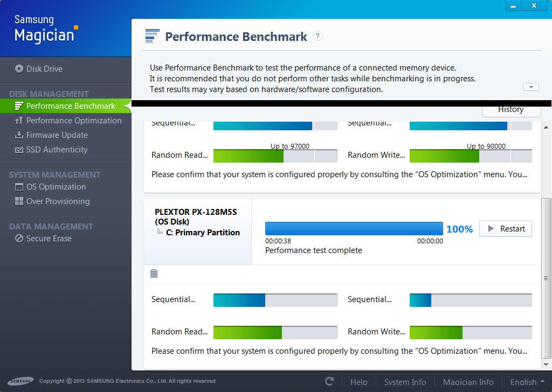Click the Performance Benchmark sidebar bars icon
Viewport: 552px width, 392px height.
(x=19, y=106)
